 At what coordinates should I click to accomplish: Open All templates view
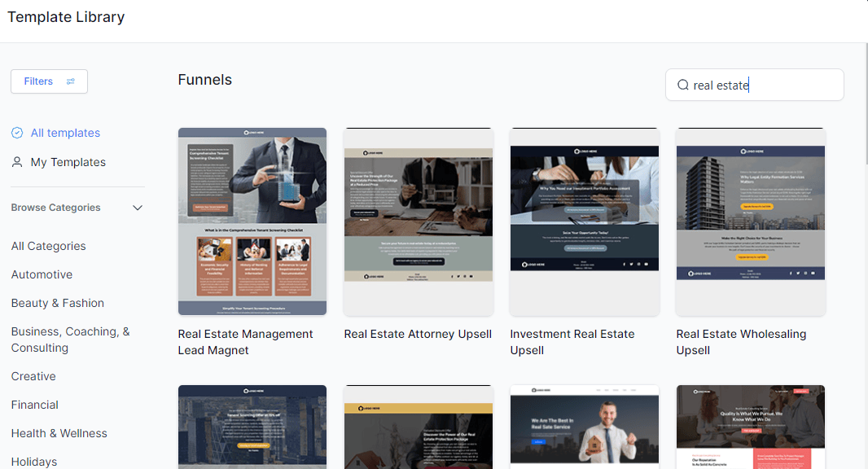point(65,133)
